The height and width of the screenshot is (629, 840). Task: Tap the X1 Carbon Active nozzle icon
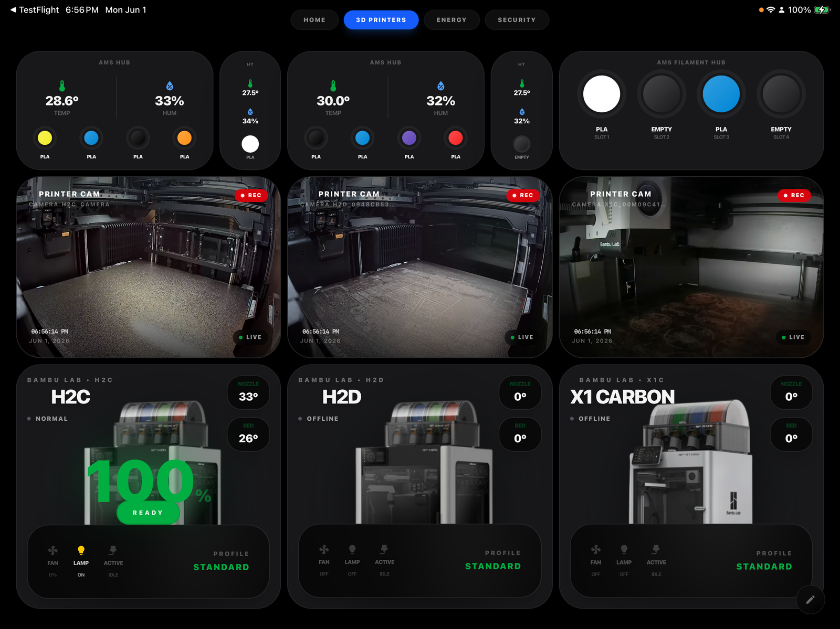click(x=656, y=549)
